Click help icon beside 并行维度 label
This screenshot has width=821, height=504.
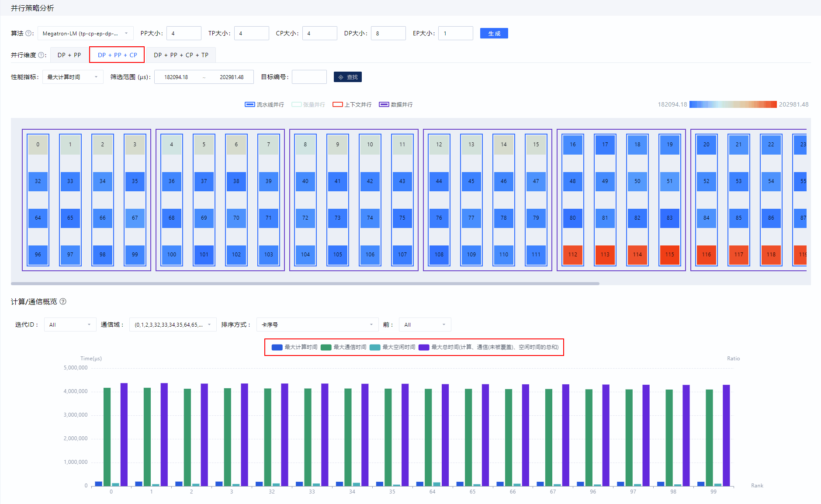(41, 55)
